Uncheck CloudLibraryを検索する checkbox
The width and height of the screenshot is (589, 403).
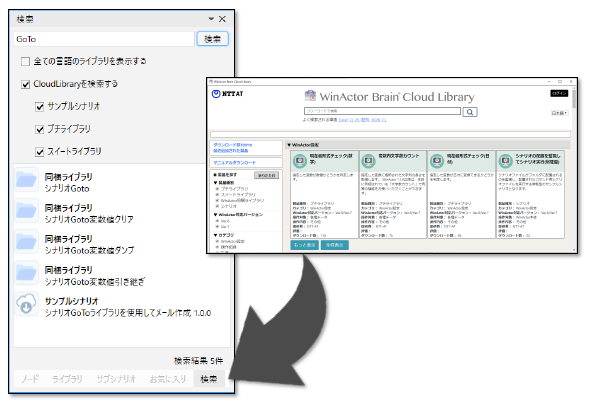(x=25, y=84)
